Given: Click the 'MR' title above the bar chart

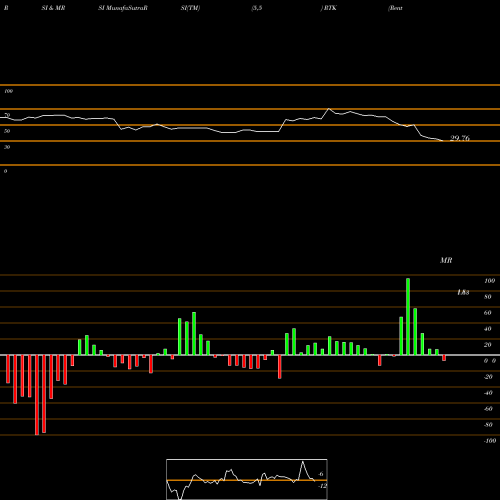Looking at the screenshot, I should click(446, 260).
